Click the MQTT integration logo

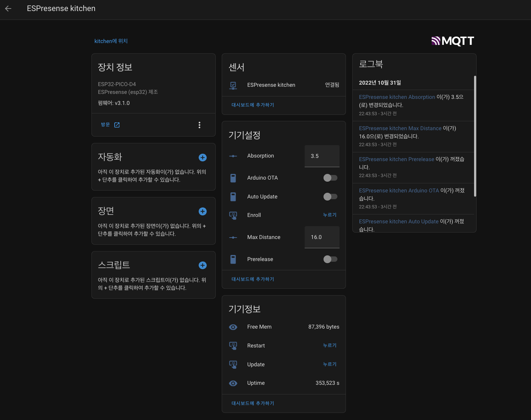(x=453, y=41)
